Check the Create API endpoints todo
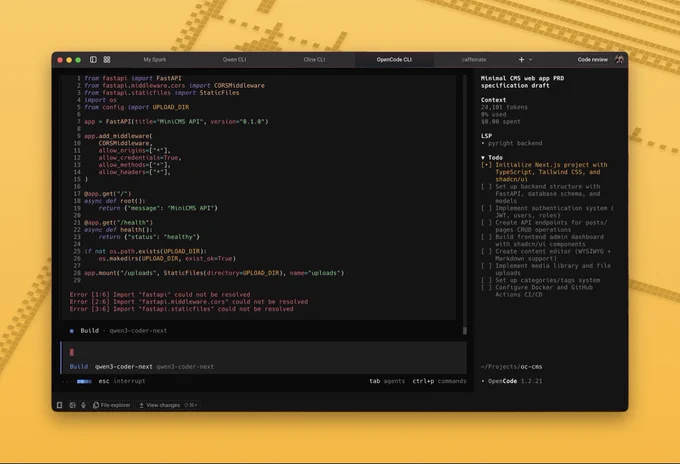The image size is (680, 464). (486, 222)
